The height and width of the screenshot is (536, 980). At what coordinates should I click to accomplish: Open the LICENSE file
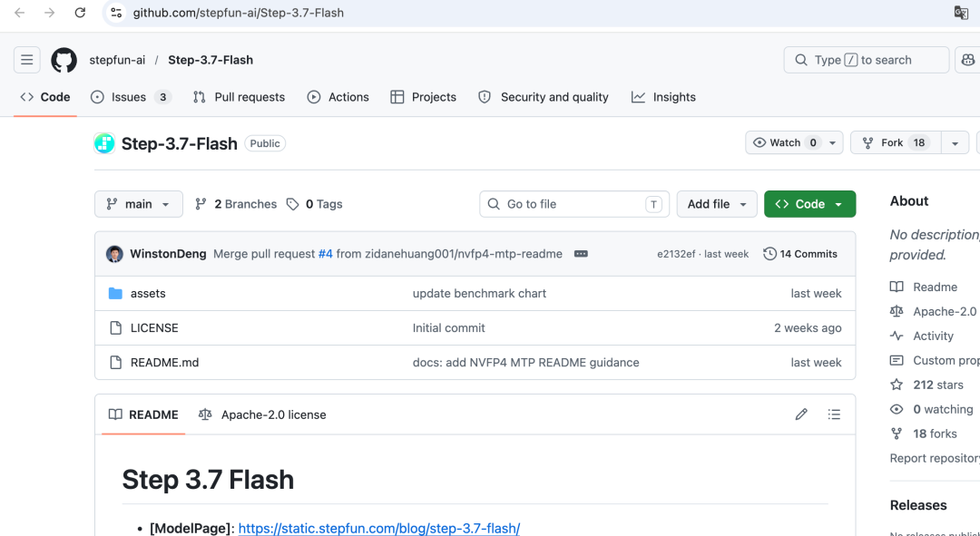point(154,328)
